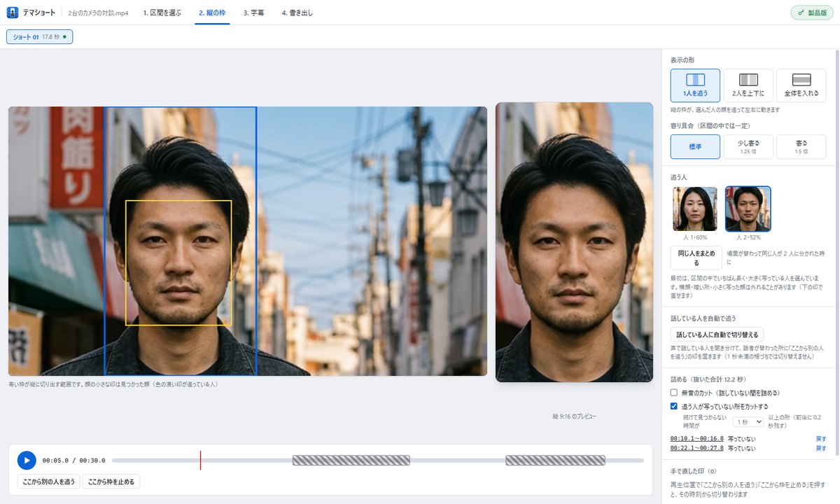Viewport: 840px width, 504px height.
Task: Click the red playhead on the timeline
Action: coord(200,460)
